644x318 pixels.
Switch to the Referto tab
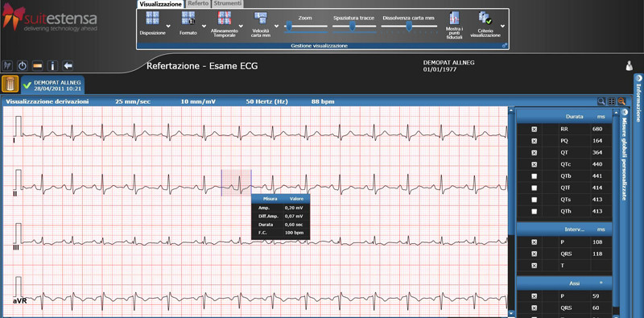[198, 4]
